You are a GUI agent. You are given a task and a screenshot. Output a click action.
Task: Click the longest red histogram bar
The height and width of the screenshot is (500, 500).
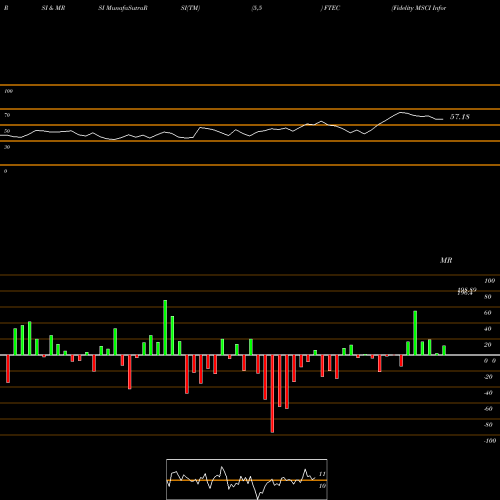(272, 394)
